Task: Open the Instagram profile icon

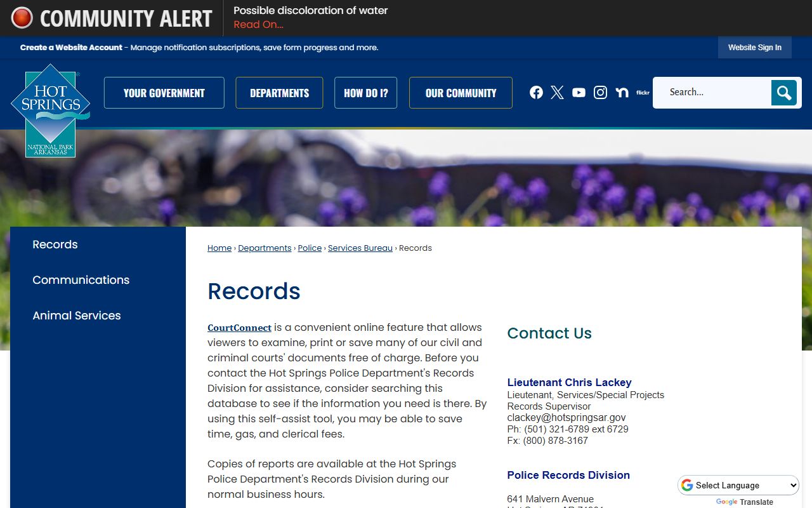Action: pyautogui.click(x=600, y=93)
